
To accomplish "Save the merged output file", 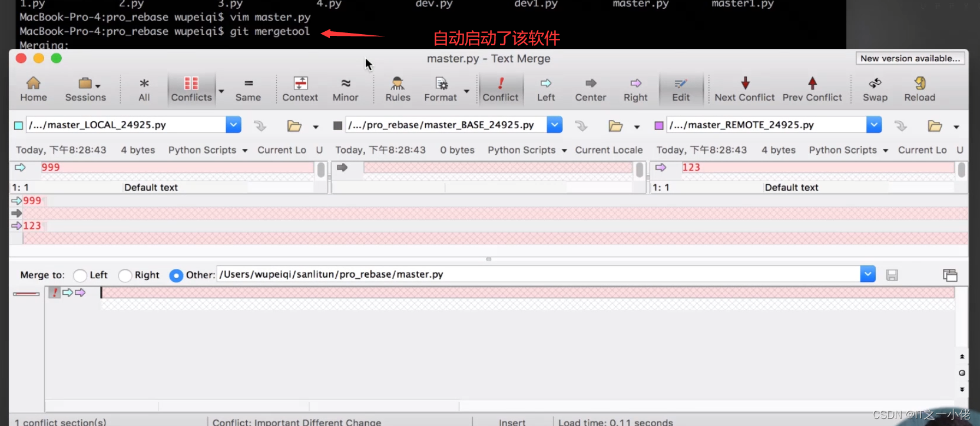I will pyautogui.click(x=892, y=275).
